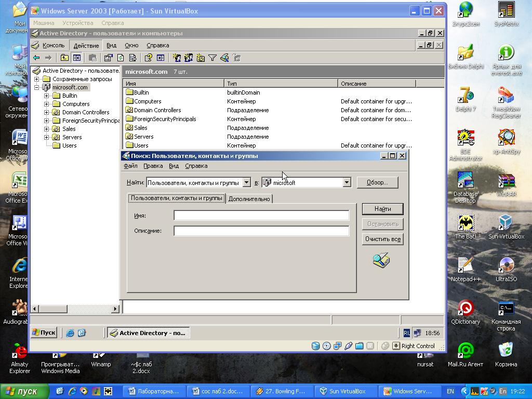Viewport: 532px width, 399px height.
Task: Click the Имя input field
Action: [x=261, y=216]
